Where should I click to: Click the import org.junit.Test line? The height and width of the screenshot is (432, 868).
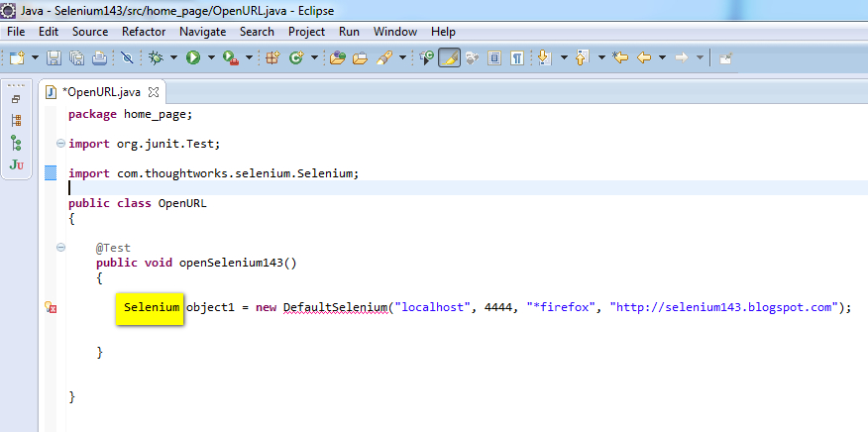tap(145, 144)
